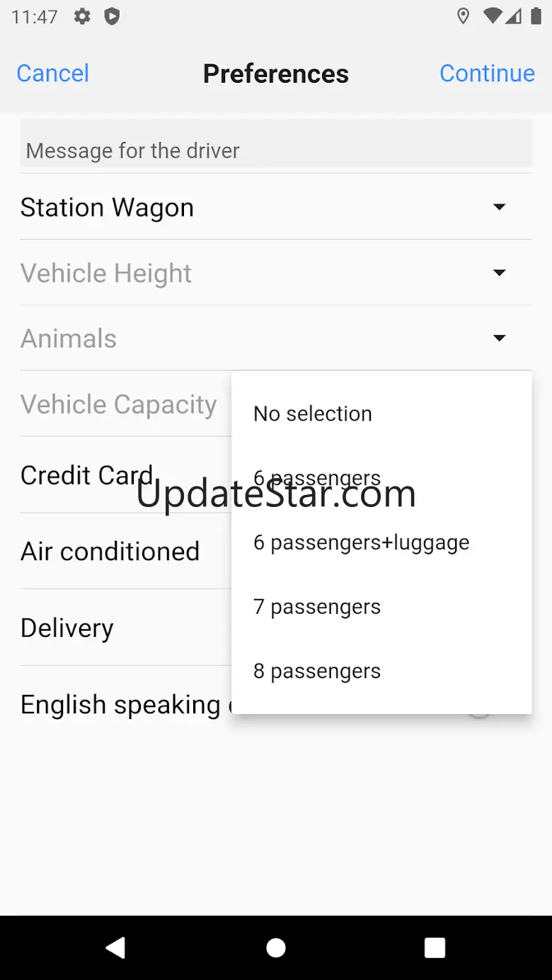Tap the location pin status icon
This screenshot has width=552, height=980.
coord(463,16)
